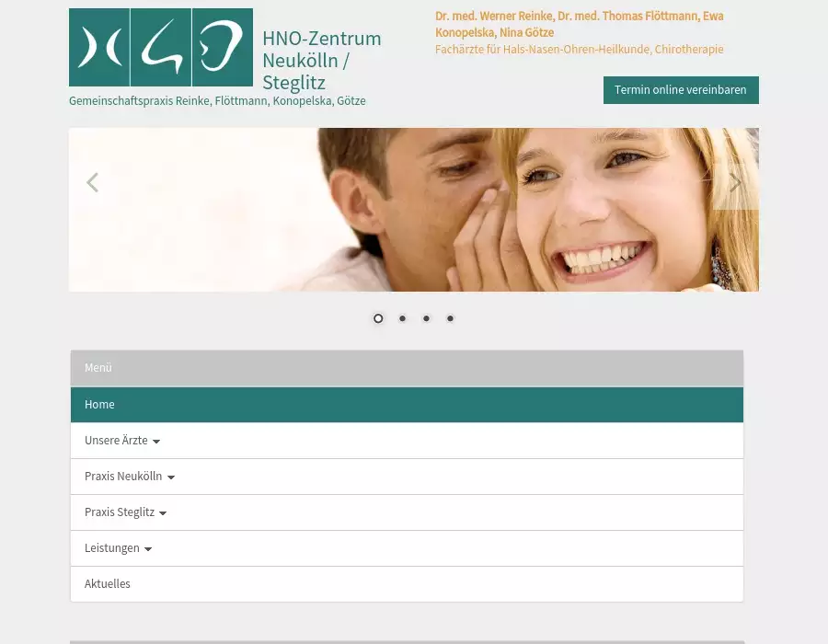Screen dimensions: 828x644
Task: Select the Home menu item
Action: pos(99,405)
